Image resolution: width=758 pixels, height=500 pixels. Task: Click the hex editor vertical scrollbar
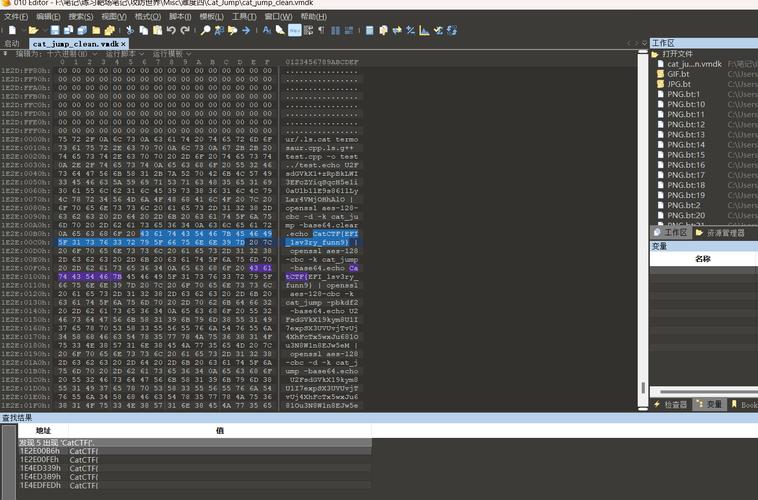point(642,230)
